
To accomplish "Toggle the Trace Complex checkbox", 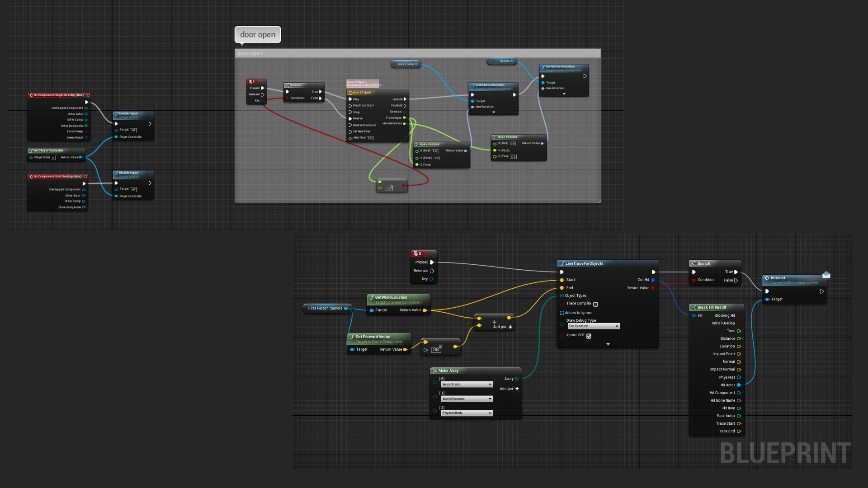I will (x=595, y=304).
